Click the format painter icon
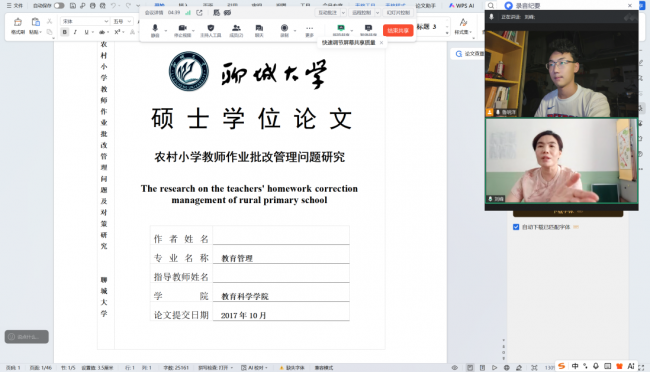Image resolution: width=650 pixels, height=372 pixels. point(17,26)
